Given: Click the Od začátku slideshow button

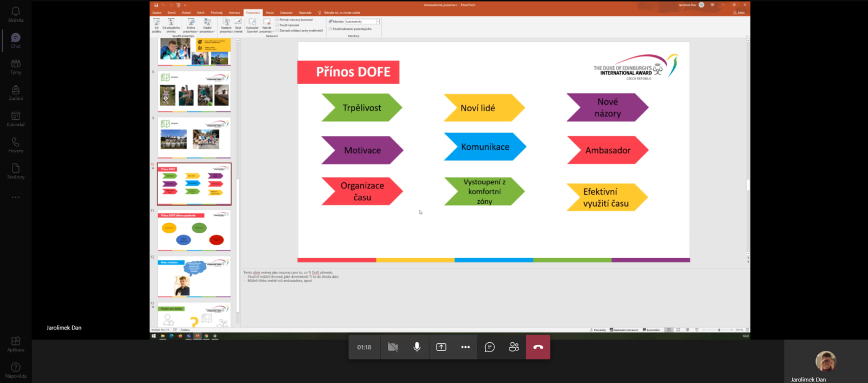Looking at the screenshot, I should click(x=157, y=25).
